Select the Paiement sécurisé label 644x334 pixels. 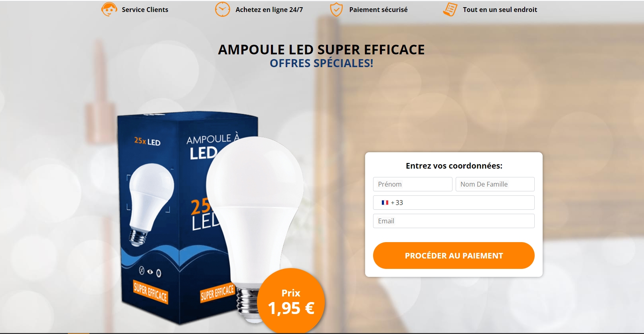[x=378, y=10]
